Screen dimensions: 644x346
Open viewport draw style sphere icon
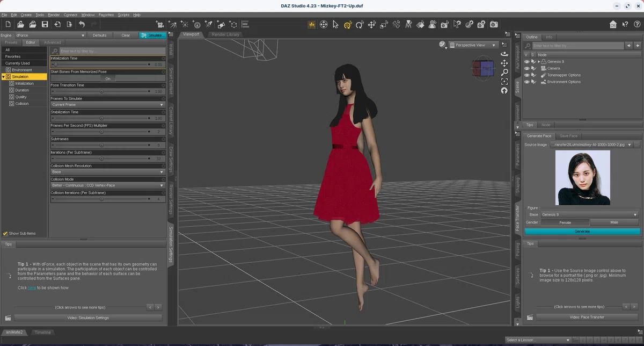pyautogui.click(x=442, y=45)
